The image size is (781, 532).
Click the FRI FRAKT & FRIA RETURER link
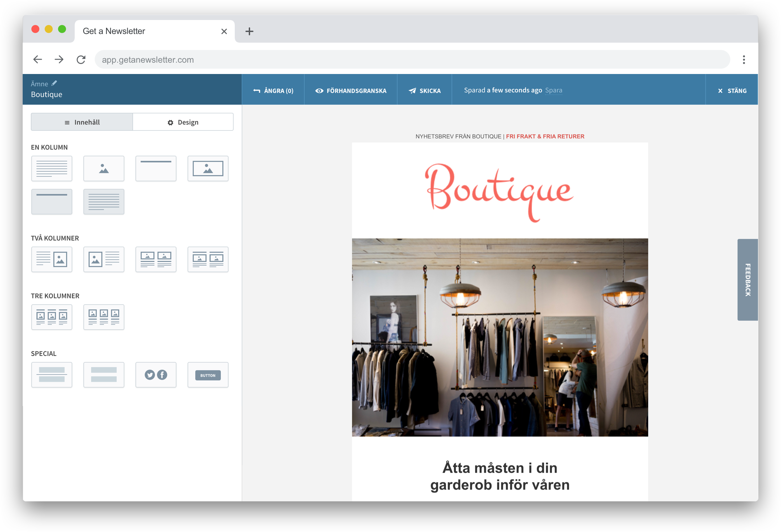[545, 136]
